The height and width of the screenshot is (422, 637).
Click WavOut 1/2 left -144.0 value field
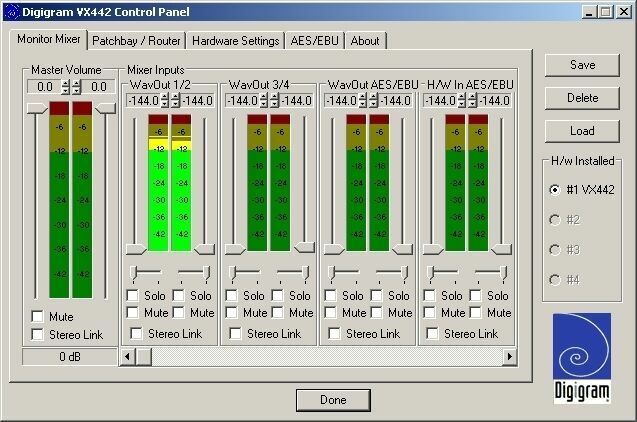coord(143,100)
